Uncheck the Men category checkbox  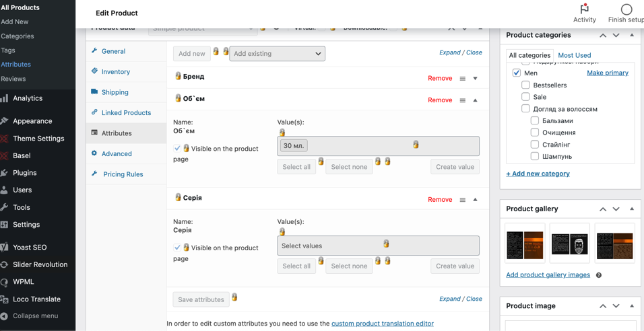coord(517,73)
